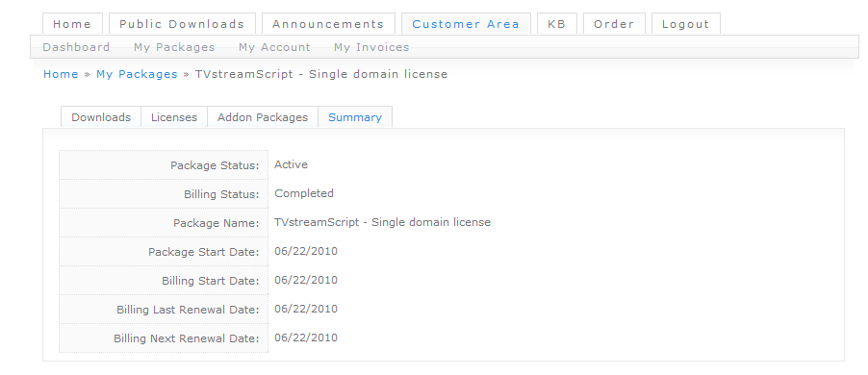This screenshot has height=375, width=868.
Task: Click the Package Status label
Action: pyautogui.click(x=215, y=165)
